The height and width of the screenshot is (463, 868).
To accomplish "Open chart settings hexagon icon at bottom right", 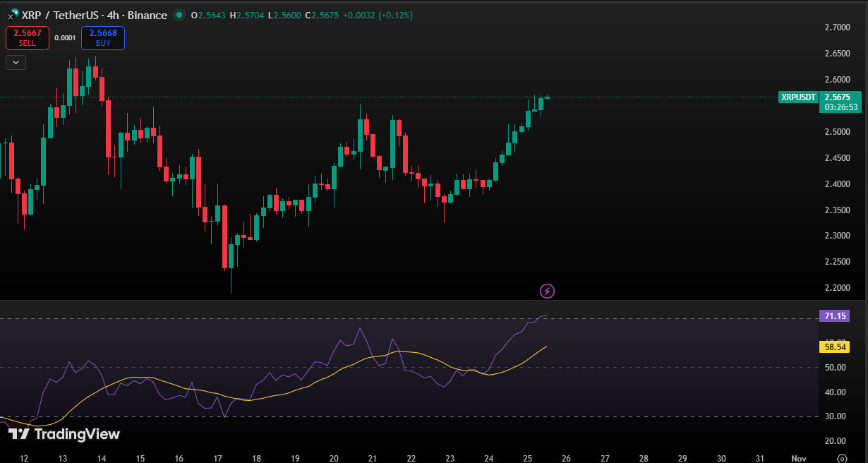I will pos(842,458).
